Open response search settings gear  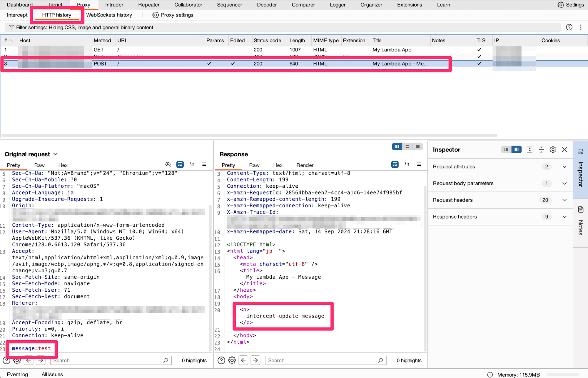232,360
